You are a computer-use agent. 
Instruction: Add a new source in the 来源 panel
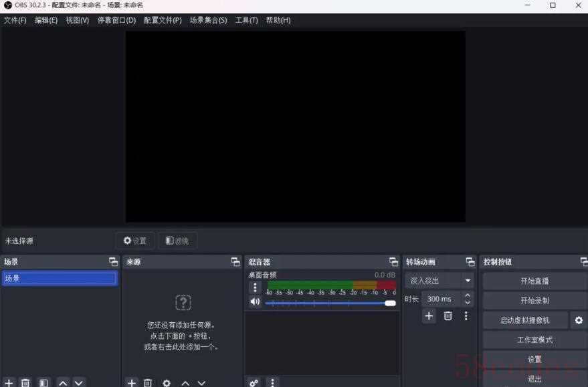coord(132,383)
